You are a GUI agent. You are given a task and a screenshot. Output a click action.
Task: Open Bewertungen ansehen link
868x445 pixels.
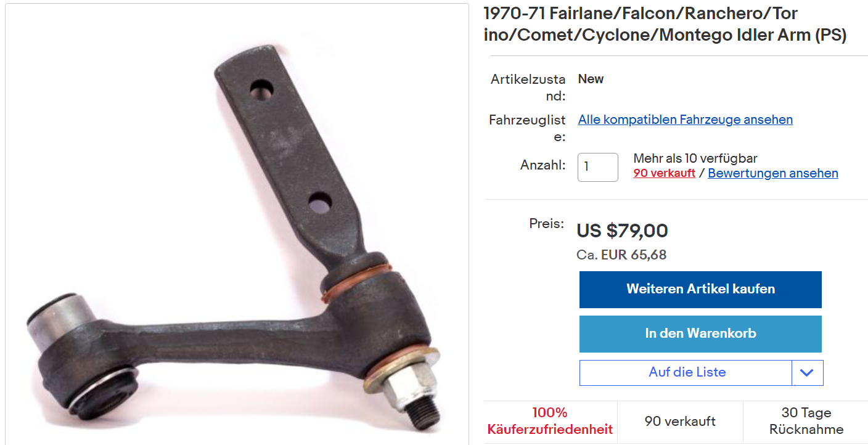pyautogui.click(x=773, y=173)
